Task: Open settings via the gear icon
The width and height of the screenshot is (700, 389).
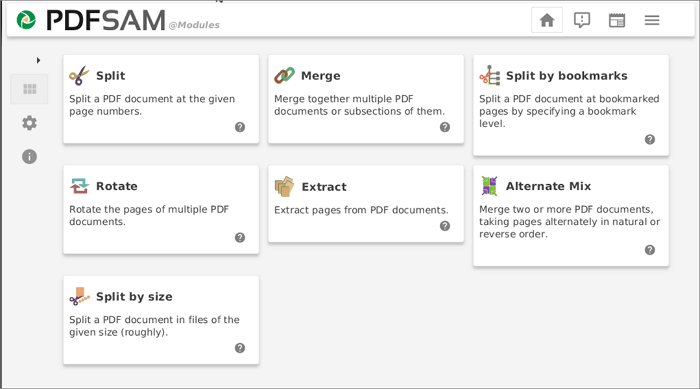Action: pyautogui.click(x=29, y=123)
